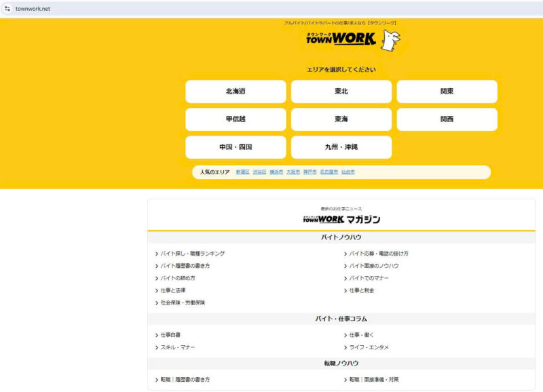Click the townwork.net URL in the address bar
This screenshot has height=392, width=543.
pos(33,9)
